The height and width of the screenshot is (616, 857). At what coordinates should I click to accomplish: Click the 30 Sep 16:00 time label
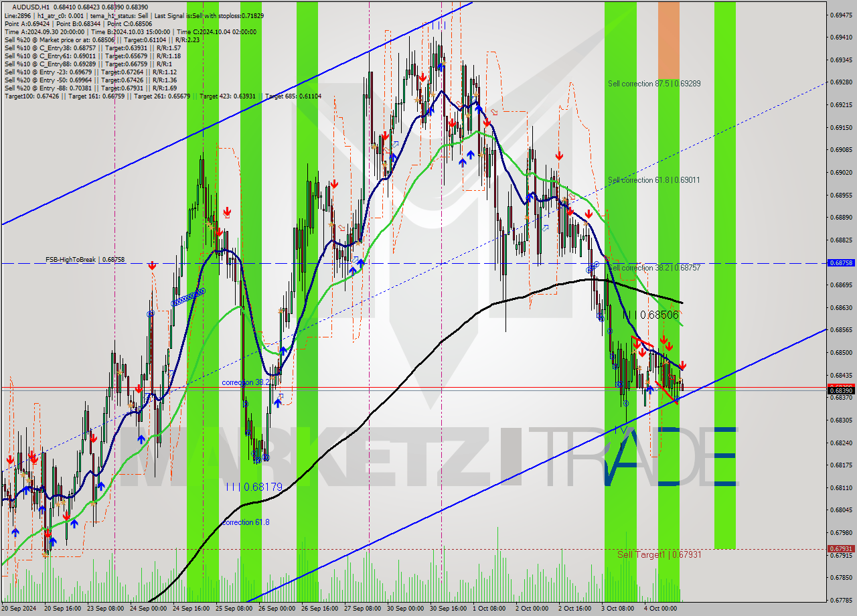point(447,609)
